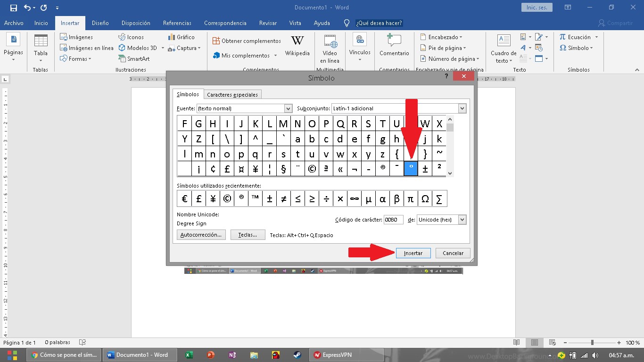Viewport: 644px width, 362px height.
Task: Open the Autocorrección dialog
Action: click(x=201, y=234)
